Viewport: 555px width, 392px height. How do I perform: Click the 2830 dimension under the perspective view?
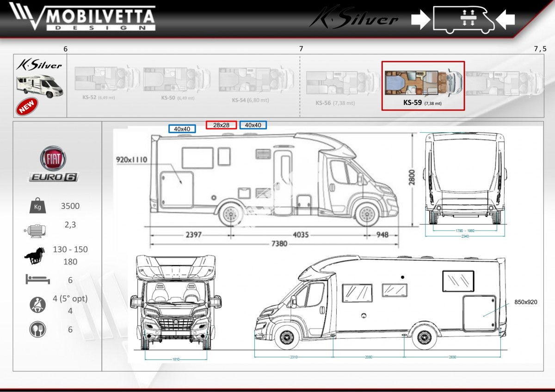(x=452, y=357)
